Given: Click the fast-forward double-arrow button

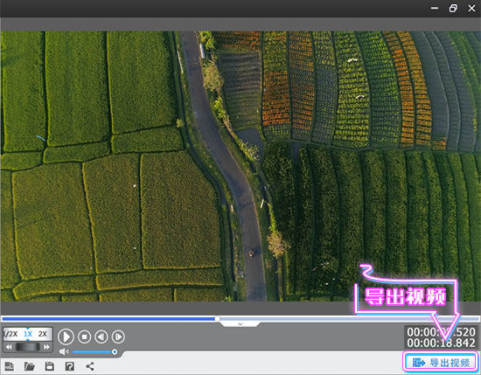Looking at the screenshot, I should click(x=47, y=347).
